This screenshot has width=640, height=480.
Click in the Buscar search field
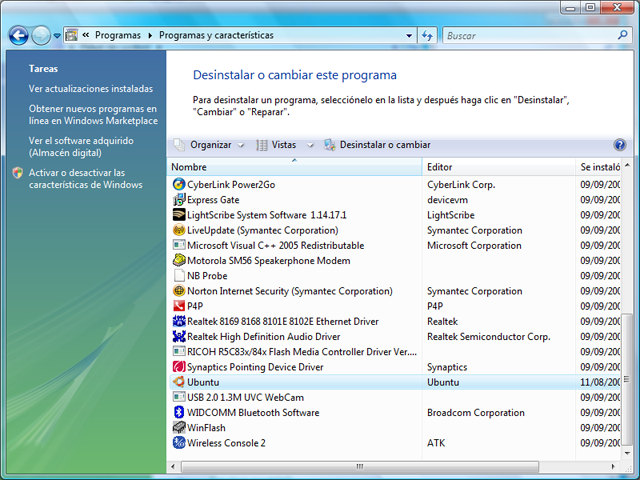pyautogui.click(x=525, y=35)
